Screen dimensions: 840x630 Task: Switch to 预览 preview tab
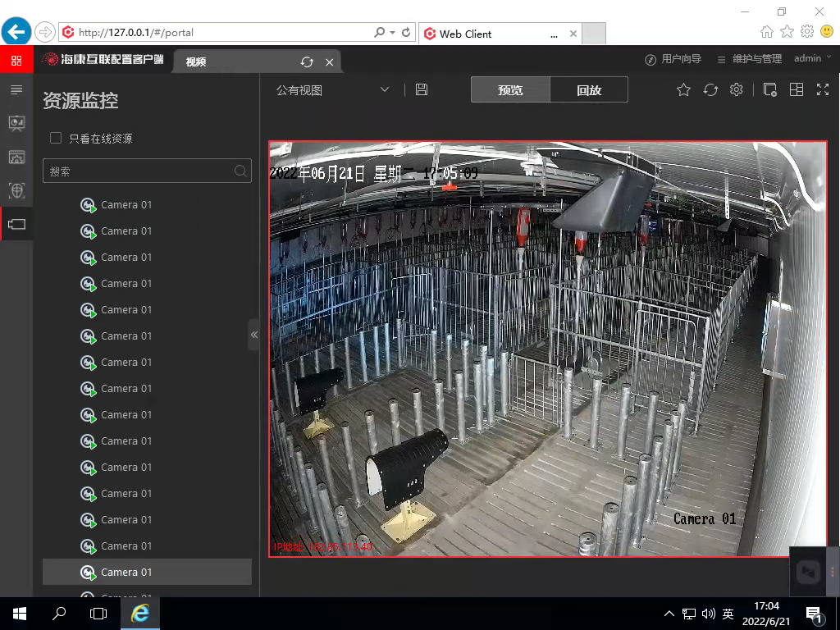(x=510, y=90)
